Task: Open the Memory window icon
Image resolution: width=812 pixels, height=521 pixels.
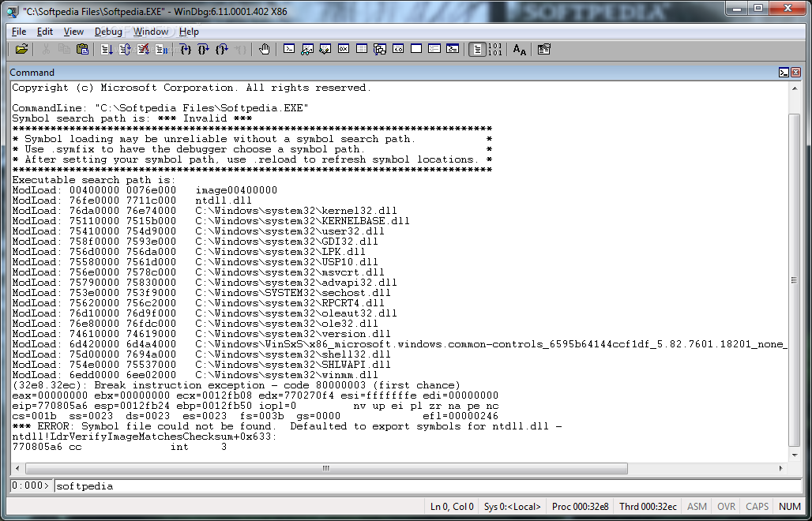Action: [x=362, y=49]
